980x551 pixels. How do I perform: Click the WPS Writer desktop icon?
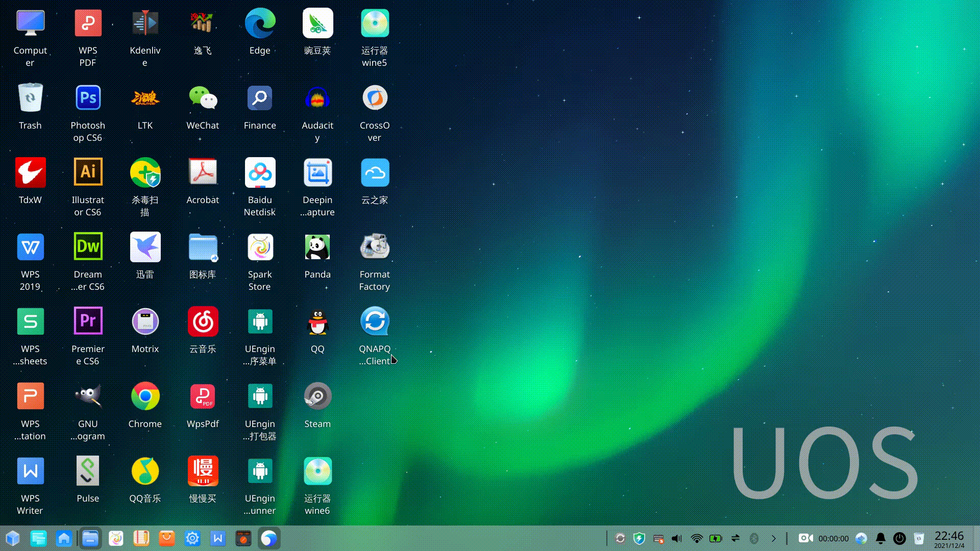(30, 471)
